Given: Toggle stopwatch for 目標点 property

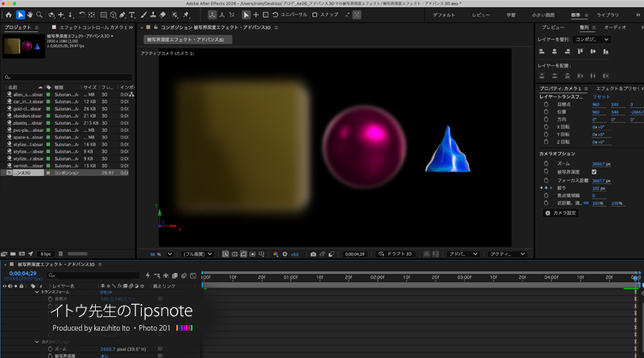Looking at the screenshot, I should tap(547, 105).
